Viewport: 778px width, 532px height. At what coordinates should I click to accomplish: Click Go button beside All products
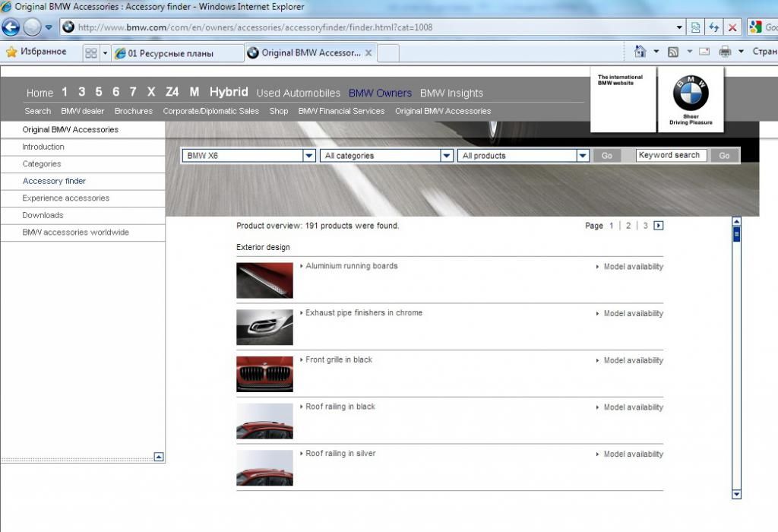coord(607,156)
